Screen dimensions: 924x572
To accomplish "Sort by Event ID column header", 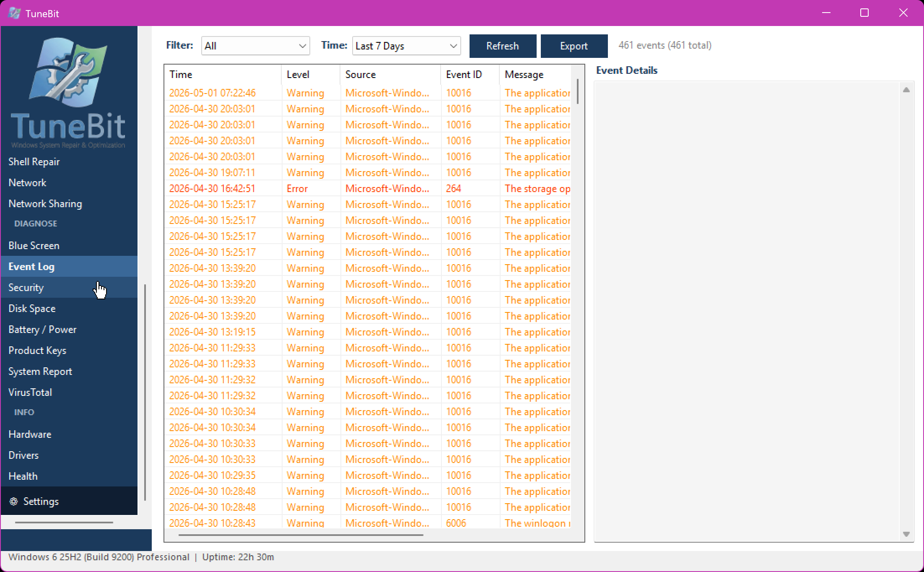I will (470, 74).
